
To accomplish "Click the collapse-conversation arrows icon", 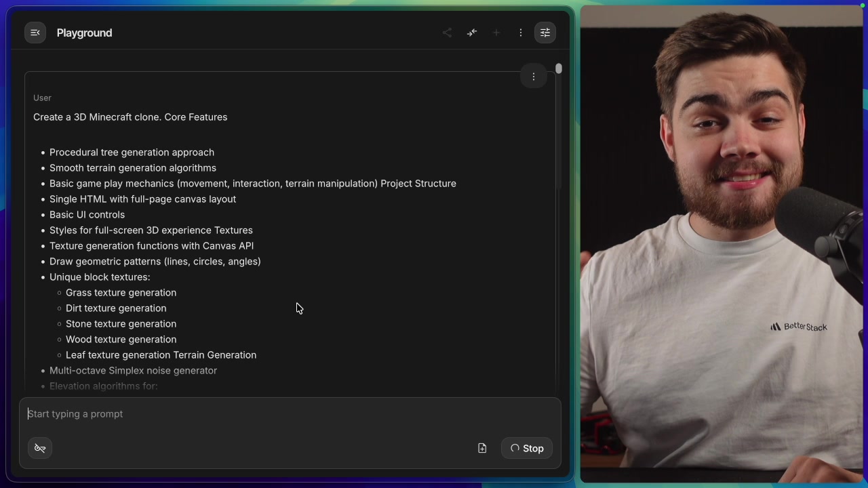I will [x=471, y=33].
